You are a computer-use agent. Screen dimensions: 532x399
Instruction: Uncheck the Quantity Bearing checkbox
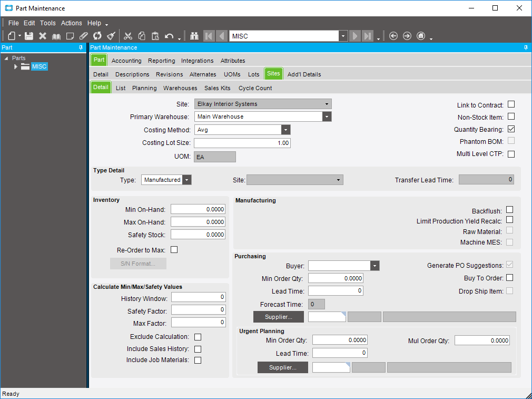[510, 129]
